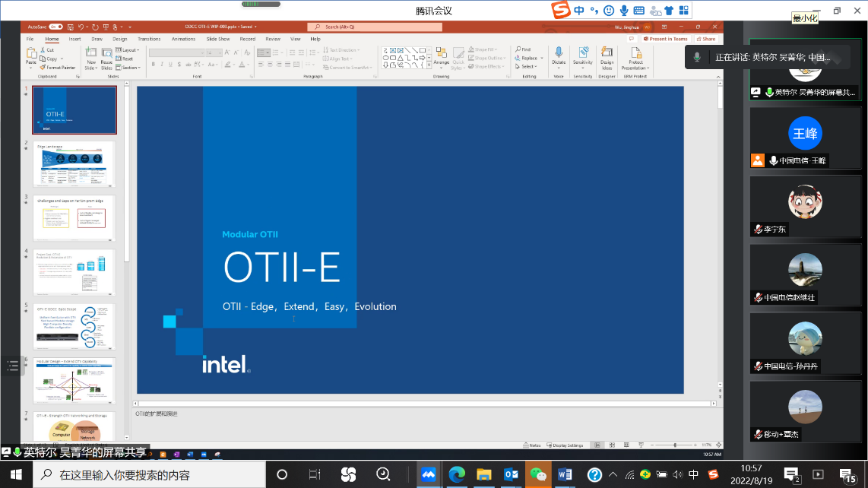Open Outlook from taskbar

pyautogui.click(x=511, y=475)
